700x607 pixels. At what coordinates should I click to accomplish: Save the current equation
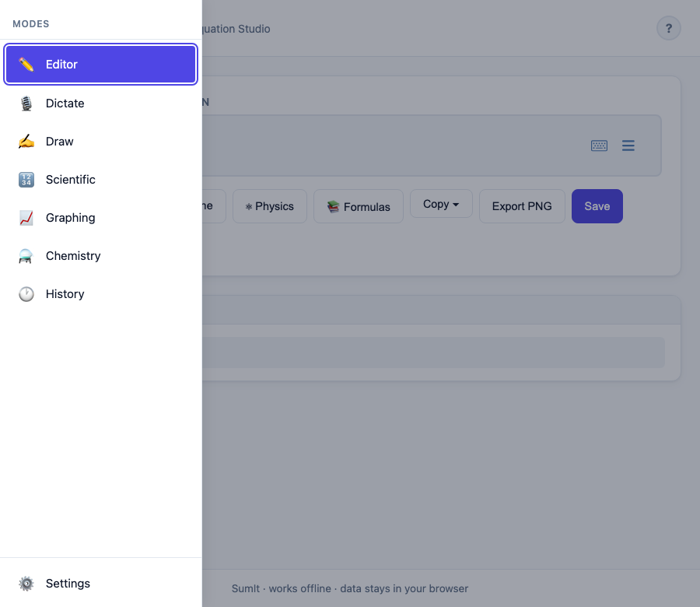click(597, 205)
